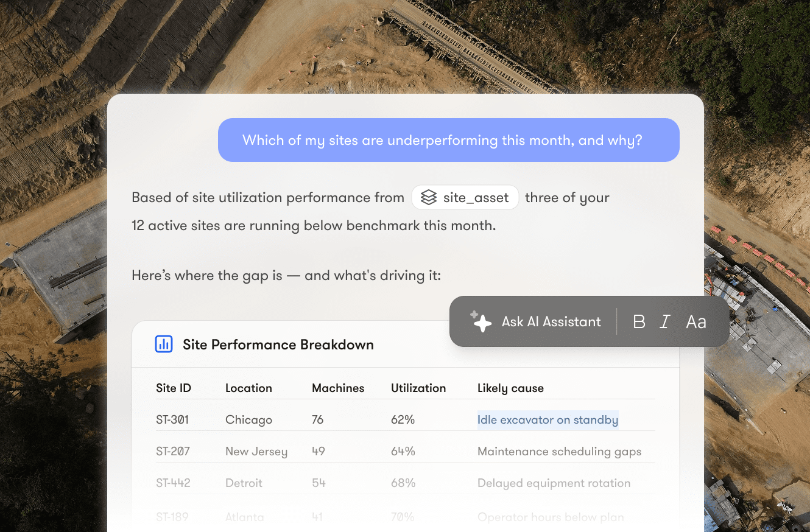Open the site_asset source chip
The height and width of the screenshot is (532, 810).
(465, 197)
